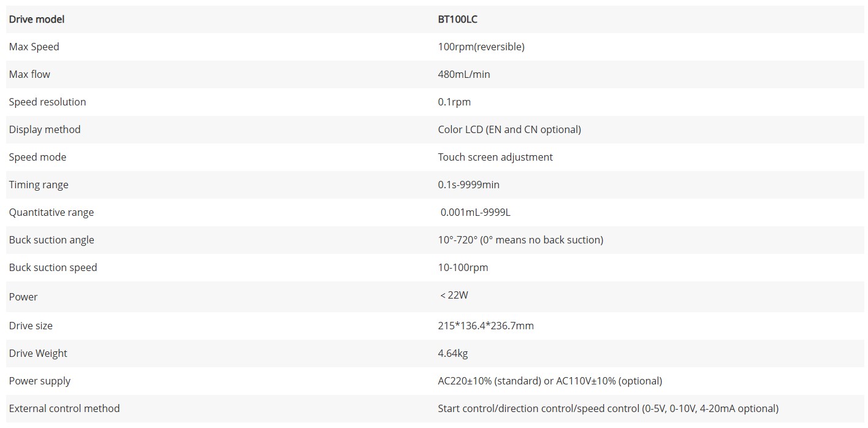The height and width of the screenshot is (428, 868).
Task: Click the "4.64kg" drive weight value
Action: (x=453, y=354)
